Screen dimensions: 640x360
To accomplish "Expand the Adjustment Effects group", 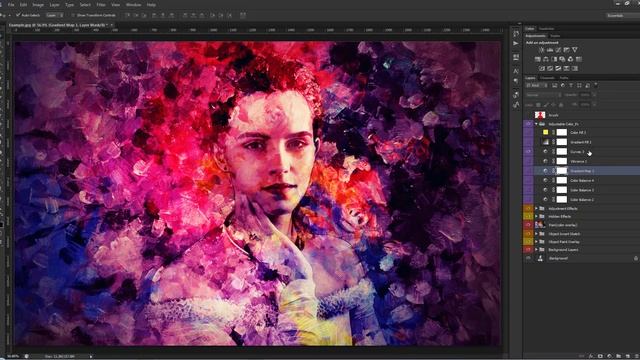I will [536, 209].
